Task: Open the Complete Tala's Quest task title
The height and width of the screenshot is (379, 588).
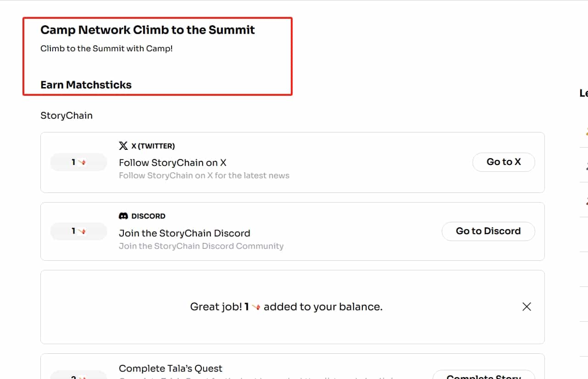Action: pyautogui.click(x=171, y=368)
